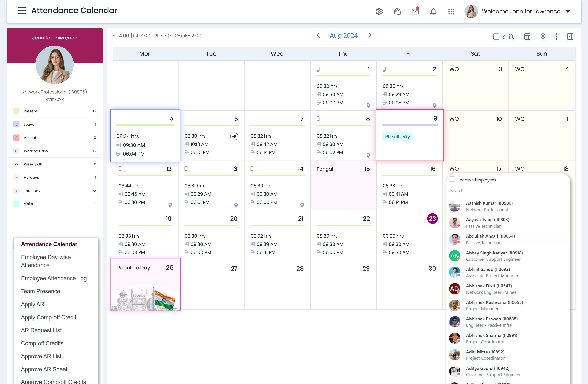Click the Visits summary row
This screenshot has height=384, width=588.
(55, 204)
